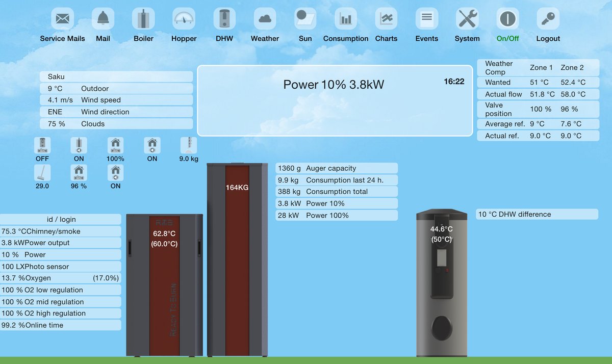The width and height of the screenshot is (612, 364).
Task: Open System settings wrench icon
Action: pos(467,19)
